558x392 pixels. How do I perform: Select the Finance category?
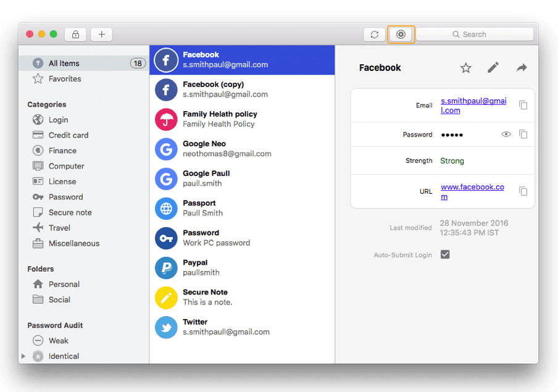83,151
